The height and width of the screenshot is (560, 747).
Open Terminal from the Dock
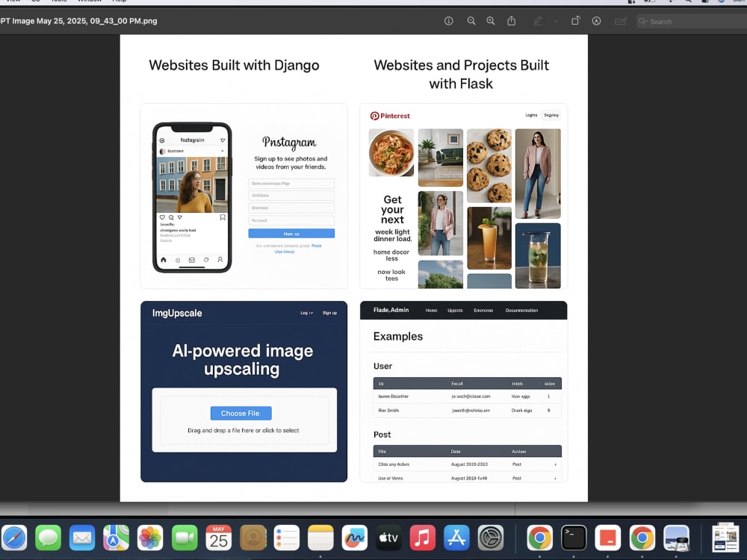tap(574, 538)
